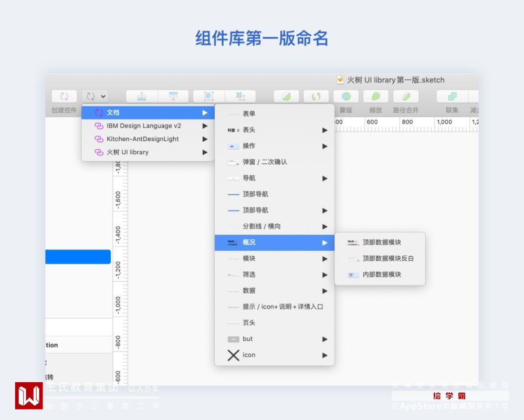
Task: Insert the 顶部数据模块 symbol
Action: (380, 242)
